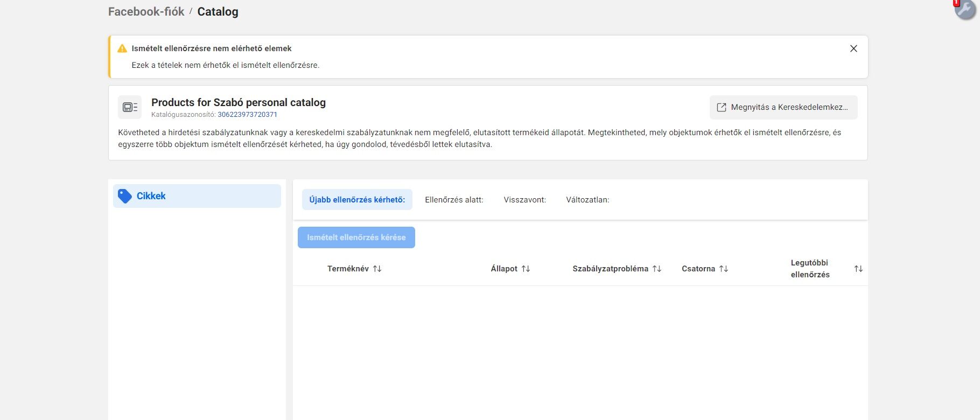Click the Products for Szabó personal catalog title
The image size is (980, 420).
point(239,102)
